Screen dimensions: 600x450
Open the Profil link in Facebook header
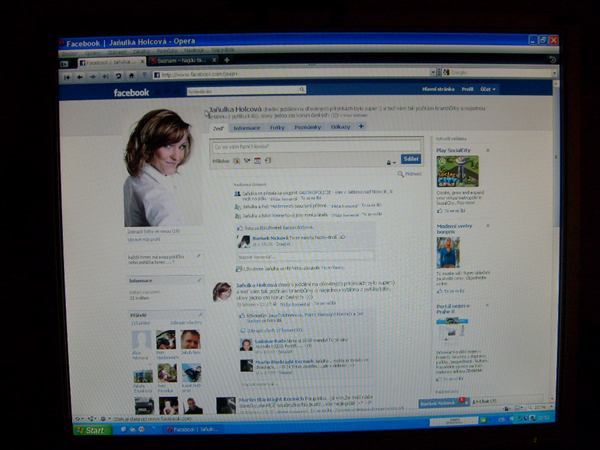(x=467, y=89)
